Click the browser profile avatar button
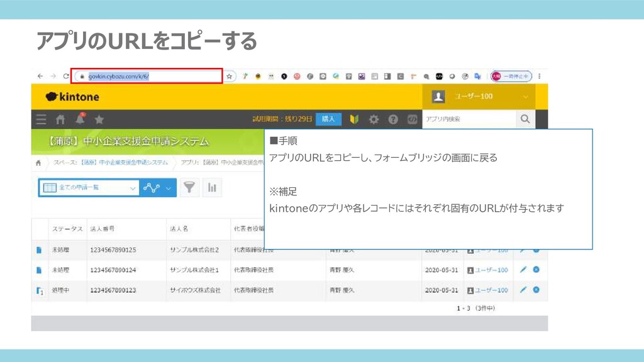 (511, 76)
